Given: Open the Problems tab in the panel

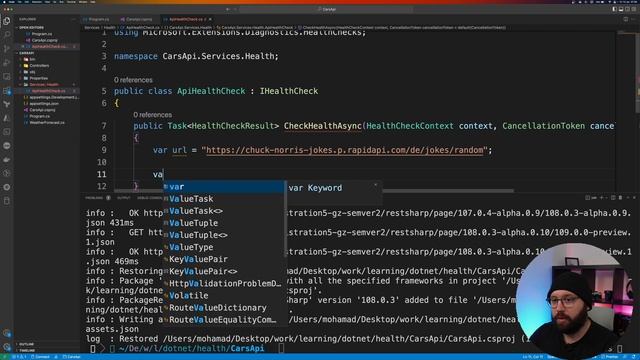Looking at the screenshot, I should [94, 198].
